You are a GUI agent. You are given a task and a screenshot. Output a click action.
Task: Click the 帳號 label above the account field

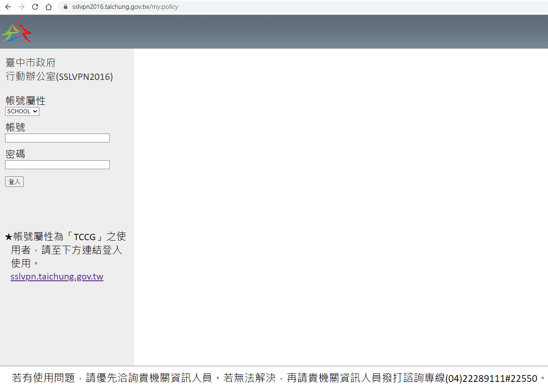tap(15, 127)
